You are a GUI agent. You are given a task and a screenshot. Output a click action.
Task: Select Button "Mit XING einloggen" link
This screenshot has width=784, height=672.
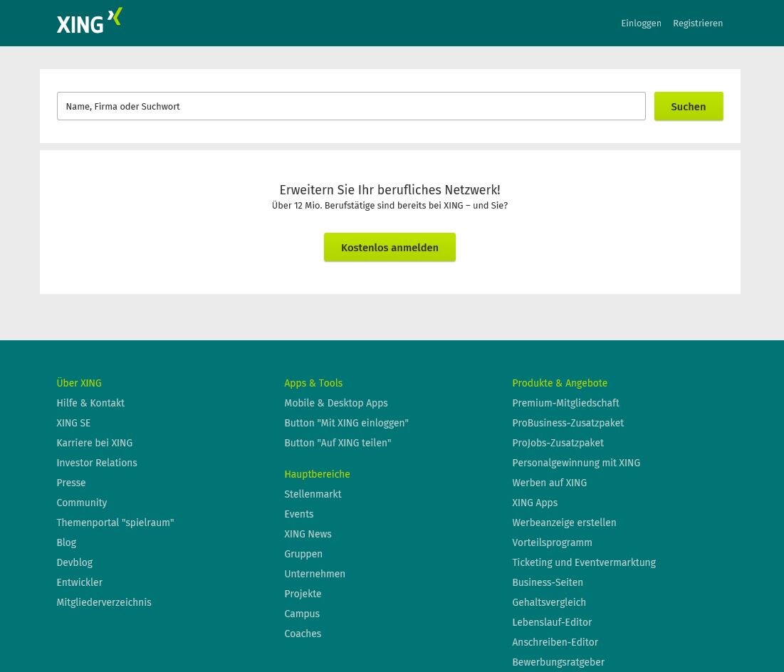(346, 423)
